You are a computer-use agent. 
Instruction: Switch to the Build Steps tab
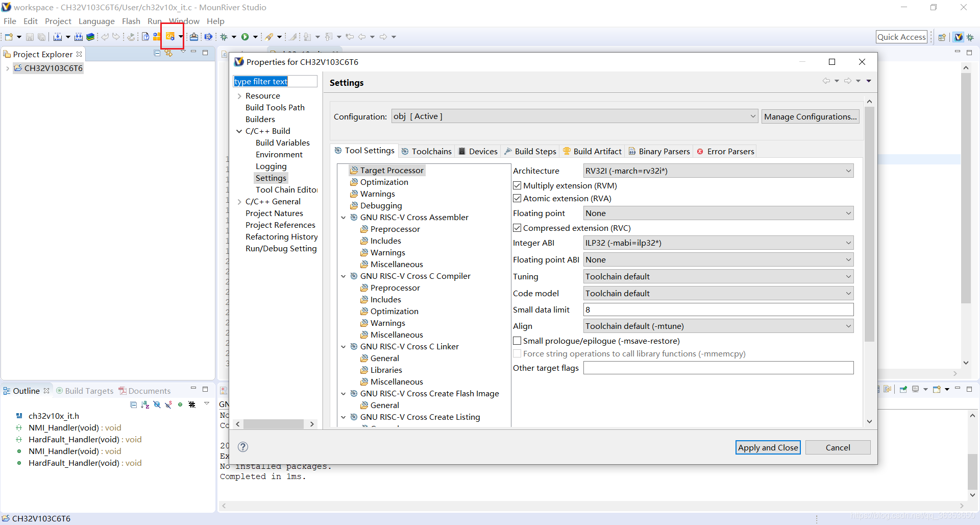[x=530, y=151]
